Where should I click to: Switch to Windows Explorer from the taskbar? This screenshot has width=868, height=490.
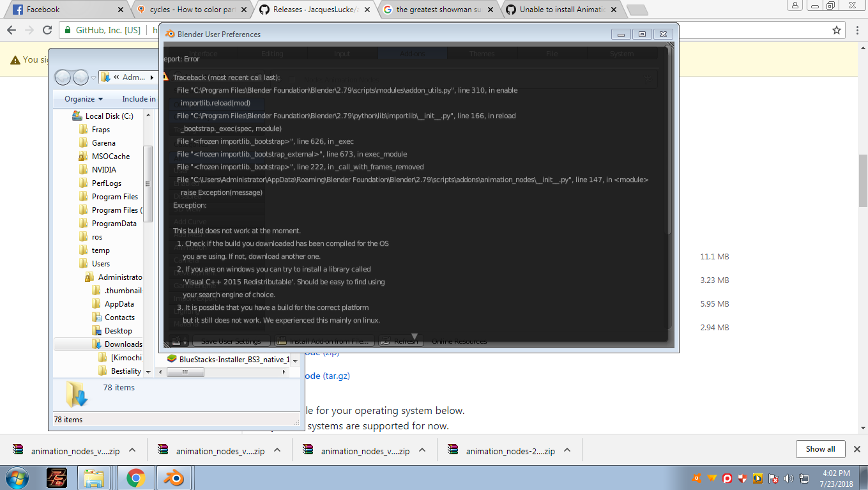click(95, 478)
